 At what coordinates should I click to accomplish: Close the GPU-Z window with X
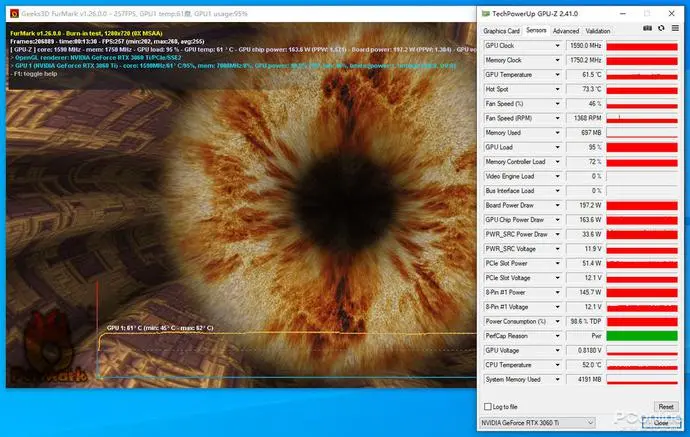coord(672,14)
